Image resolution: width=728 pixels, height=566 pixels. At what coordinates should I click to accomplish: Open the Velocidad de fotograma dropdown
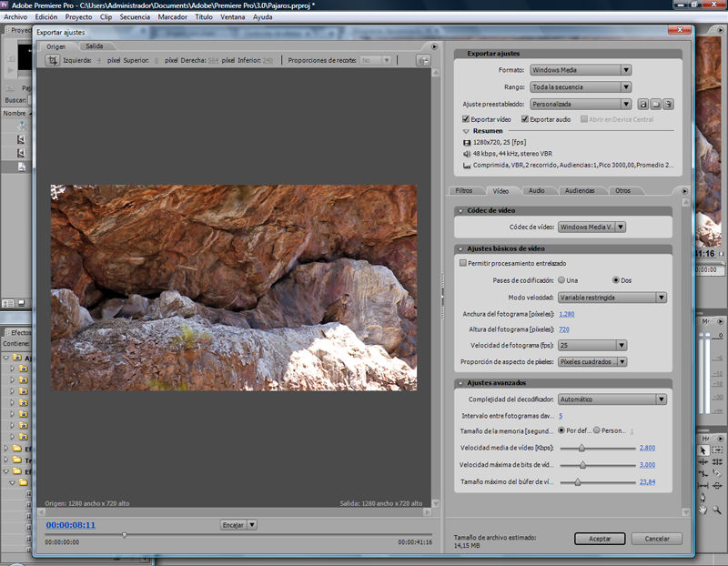(592, 345)
